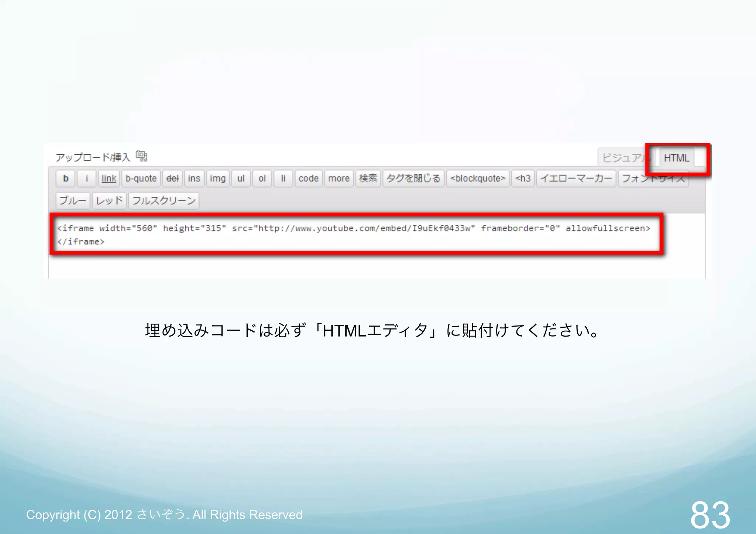This screenshot has height=534, width=756.
Task: Click the </iframe> closing tag line
Action: click(81, 242)
